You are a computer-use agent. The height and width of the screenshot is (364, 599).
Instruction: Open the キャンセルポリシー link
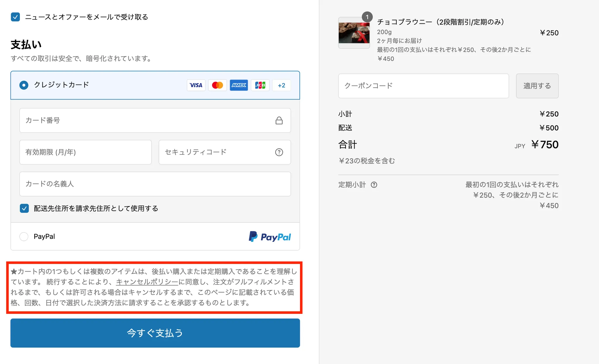(x=147, y=282)
